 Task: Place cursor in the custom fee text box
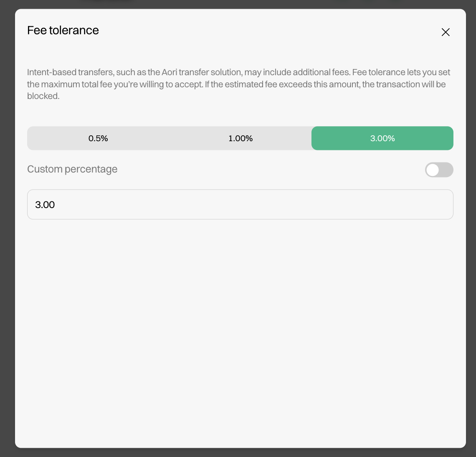coord(240,205)
